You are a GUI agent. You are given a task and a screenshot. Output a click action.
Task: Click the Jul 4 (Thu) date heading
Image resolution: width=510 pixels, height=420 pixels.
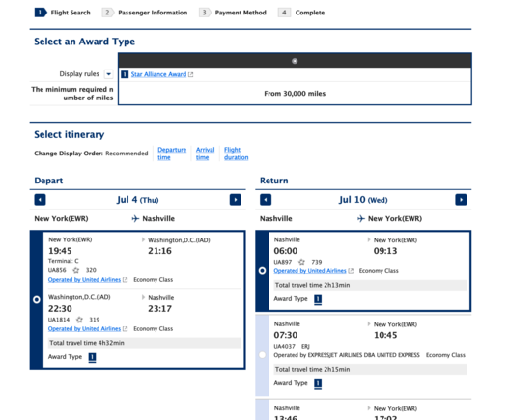[137, 200]
